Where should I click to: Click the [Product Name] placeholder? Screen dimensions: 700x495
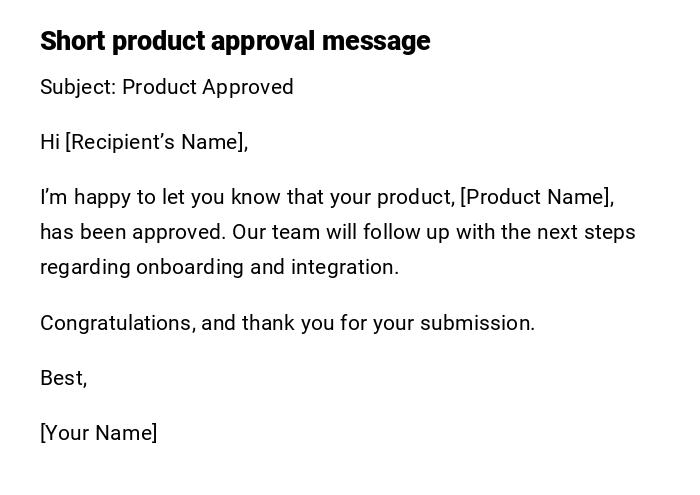pos(536,197)
